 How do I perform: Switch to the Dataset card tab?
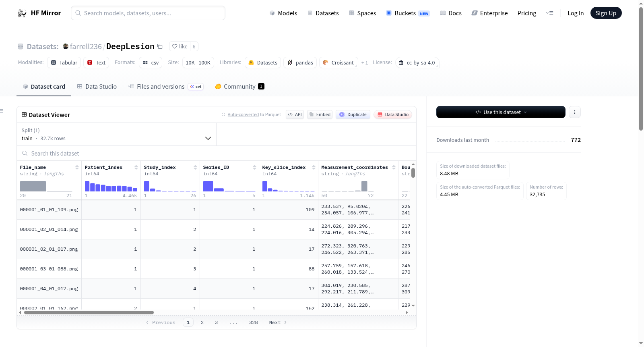[44, 87]
